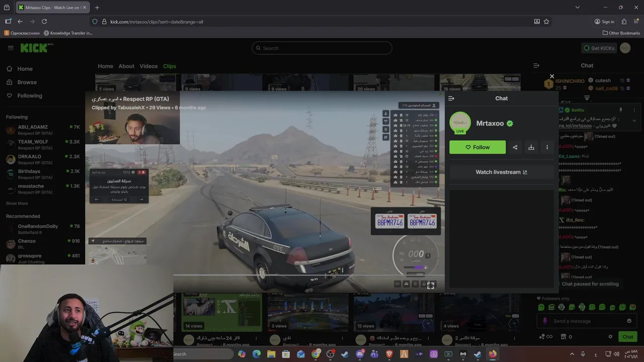This screenshot has height=362, width=644.
Task: Reload the page with the refresh icon
Action: click(x=44, y=22)
